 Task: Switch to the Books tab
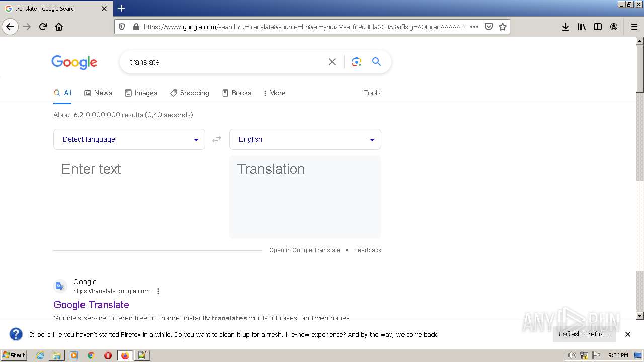pos(236,93)
